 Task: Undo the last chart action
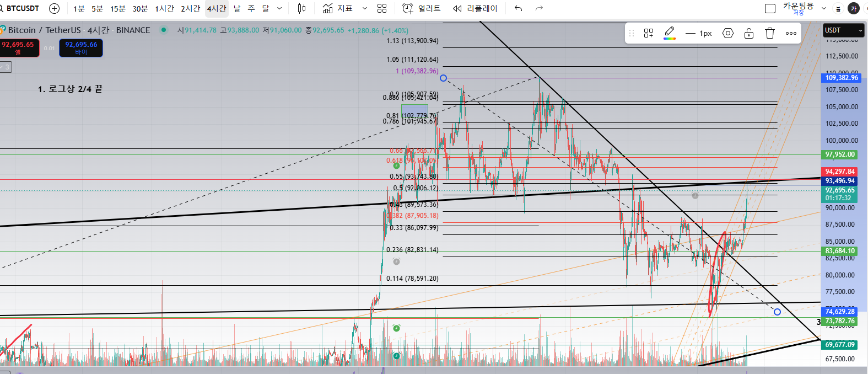(518, 8)
